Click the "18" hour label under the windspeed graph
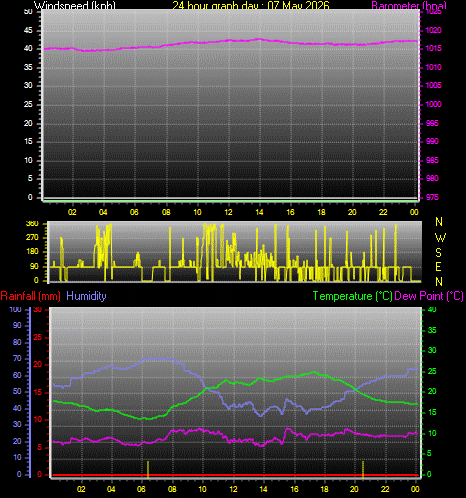The height and width of the screenshot is (498, 466). 321,212
